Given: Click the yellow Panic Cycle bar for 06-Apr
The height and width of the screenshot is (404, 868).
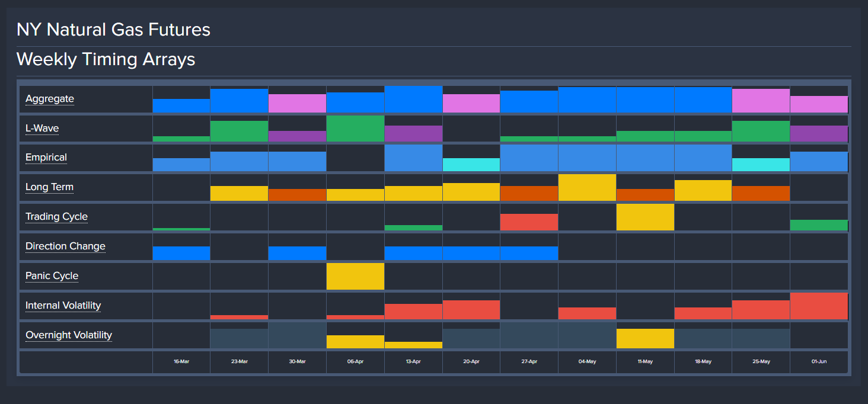Looking at the screenshot, I should tap(355, 277).
